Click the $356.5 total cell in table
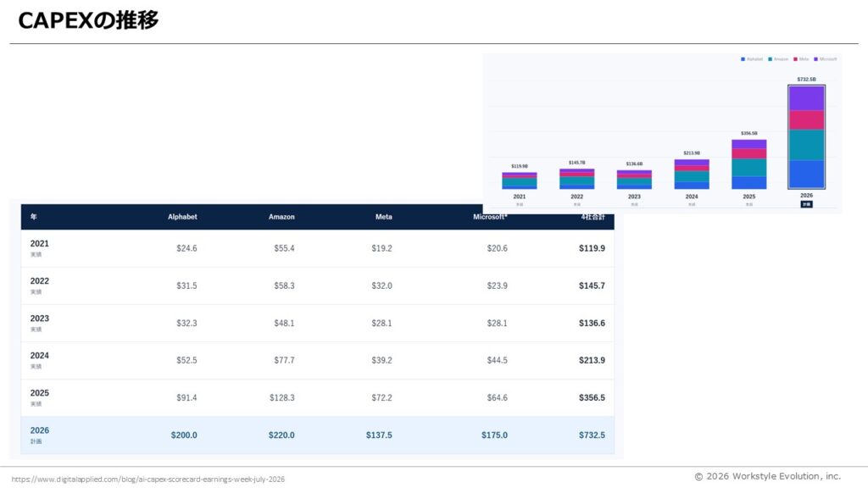Viewport: 868px width, 488px height. pyautogui.click(x=592, y=398)
